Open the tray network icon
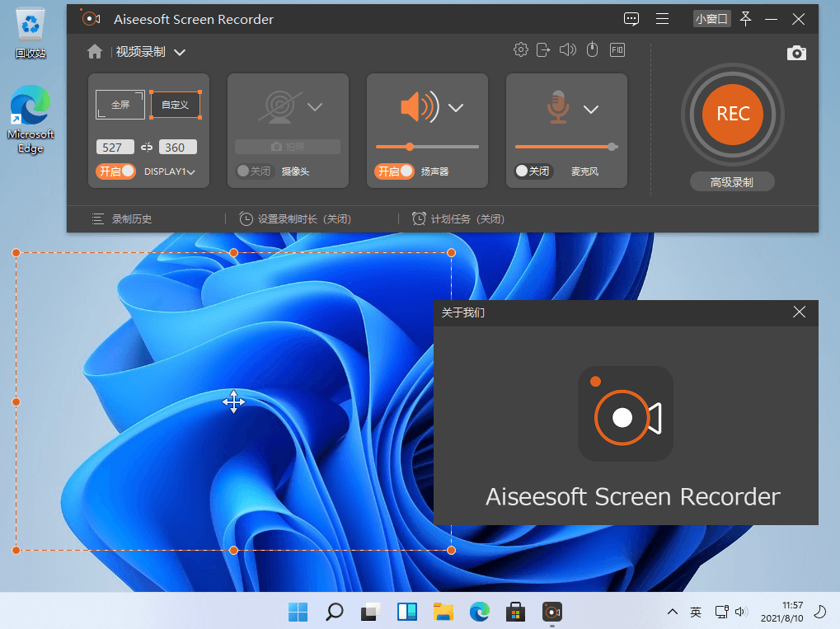Viewport: 840px width, 629px height. coord(721,612)
